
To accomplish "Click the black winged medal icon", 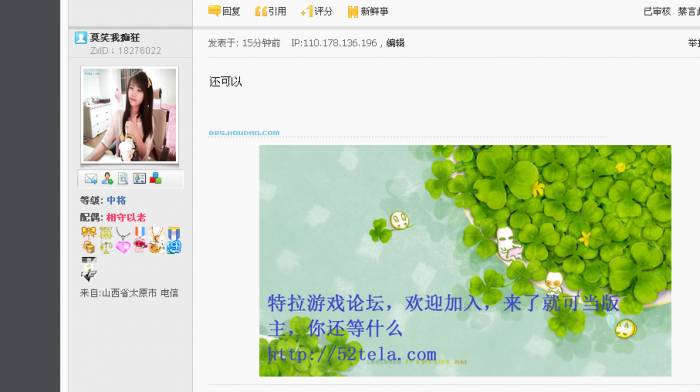I will point(89,269).
